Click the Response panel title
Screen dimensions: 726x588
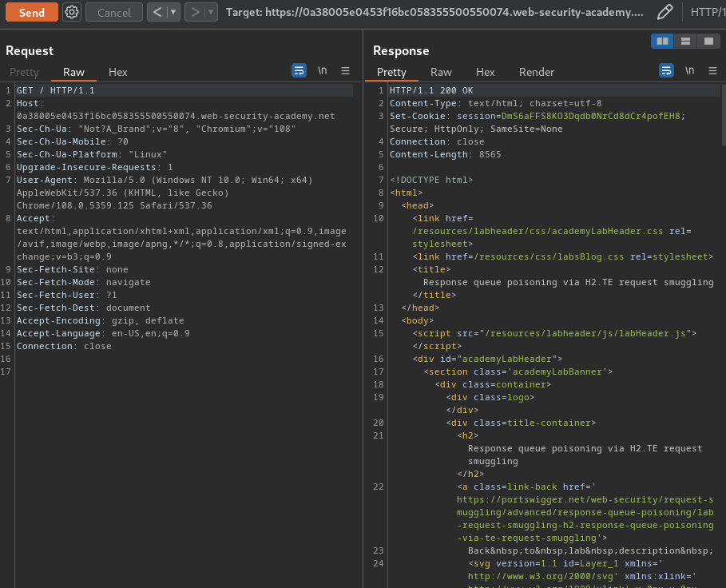click(401, 50)
